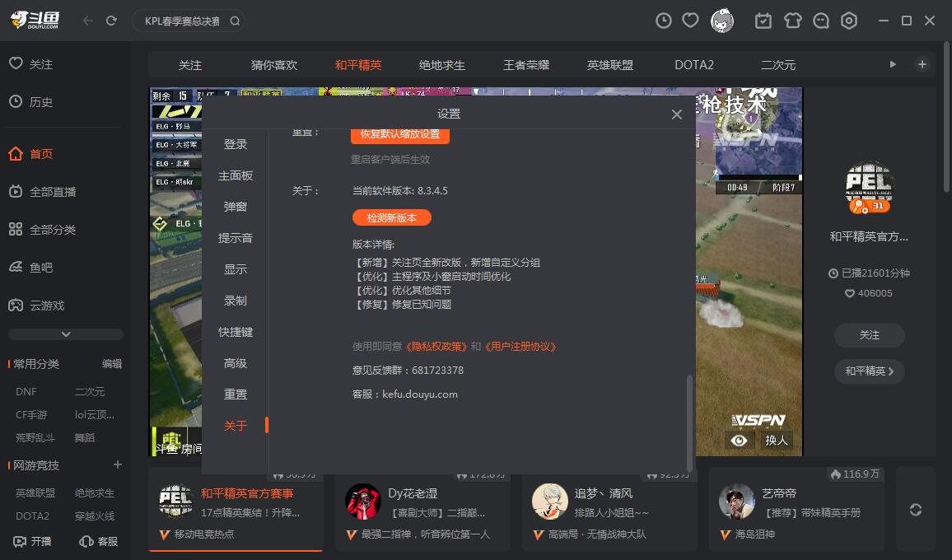Open the 隐私权政策 link
This screenshot has height=560, width=952.
point(436,347)
